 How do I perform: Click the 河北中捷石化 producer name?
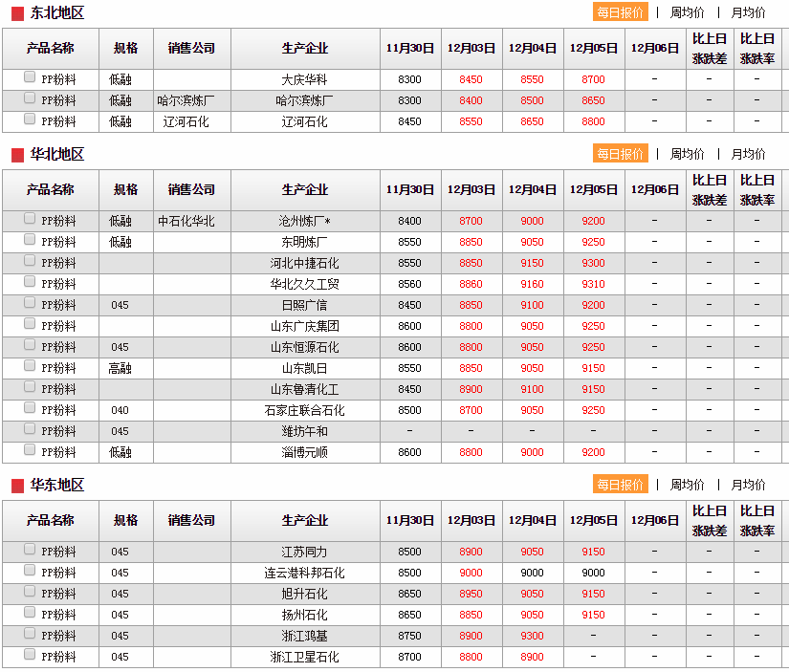pos(304,263)
